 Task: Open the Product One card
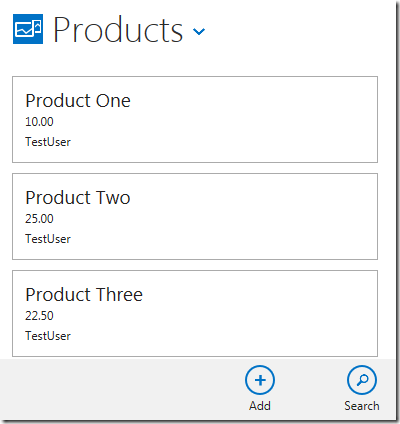tap(195, 120)
